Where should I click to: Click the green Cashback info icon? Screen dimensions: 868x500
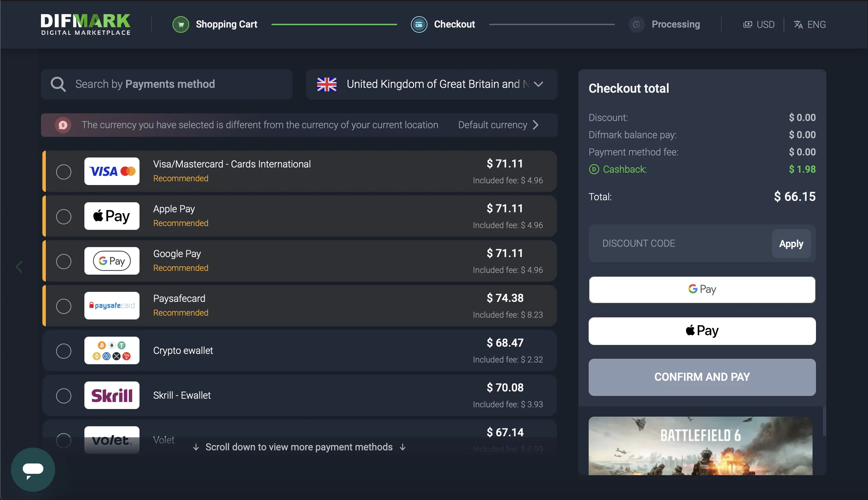594,169
